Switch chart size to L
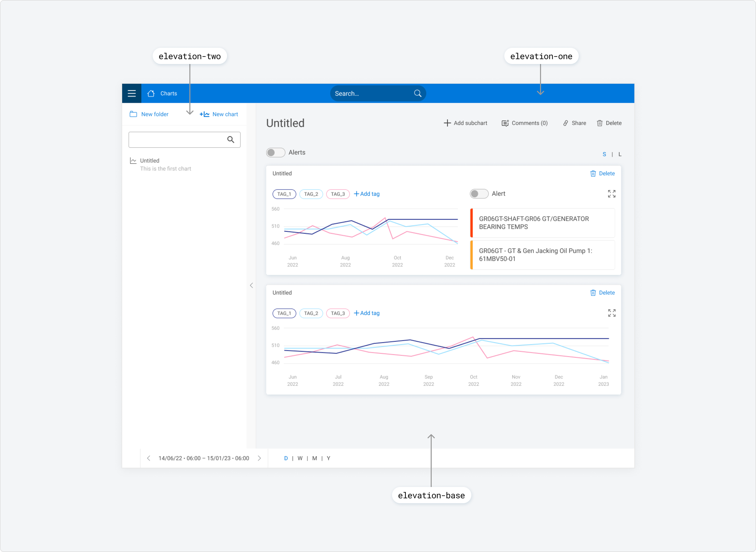This screenshot has height=552, width=756. (x=620, y=154)
